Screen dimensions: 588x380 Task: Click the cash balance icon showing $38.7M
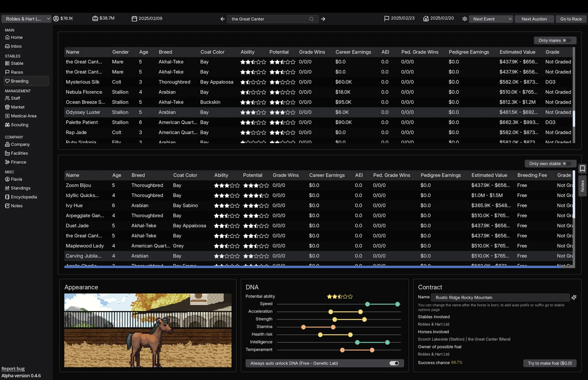click(x=95, y=18)
